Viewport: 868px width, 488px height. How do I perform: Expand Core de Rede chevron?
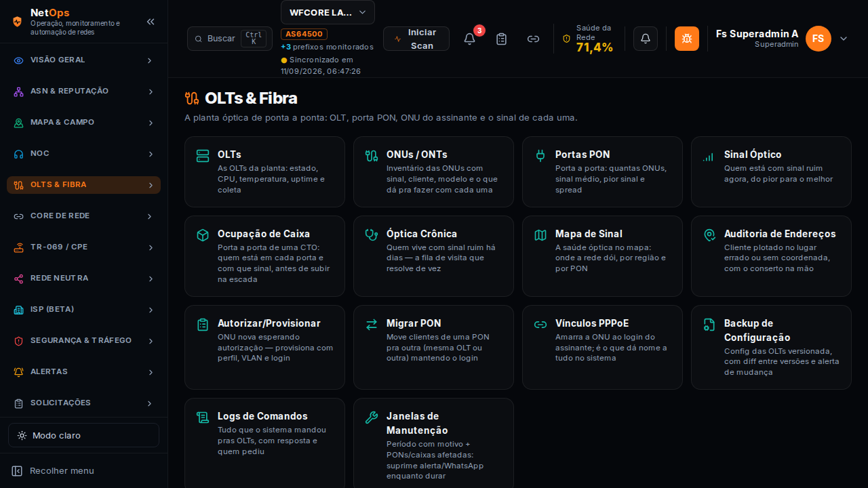[x=150, y=216]
